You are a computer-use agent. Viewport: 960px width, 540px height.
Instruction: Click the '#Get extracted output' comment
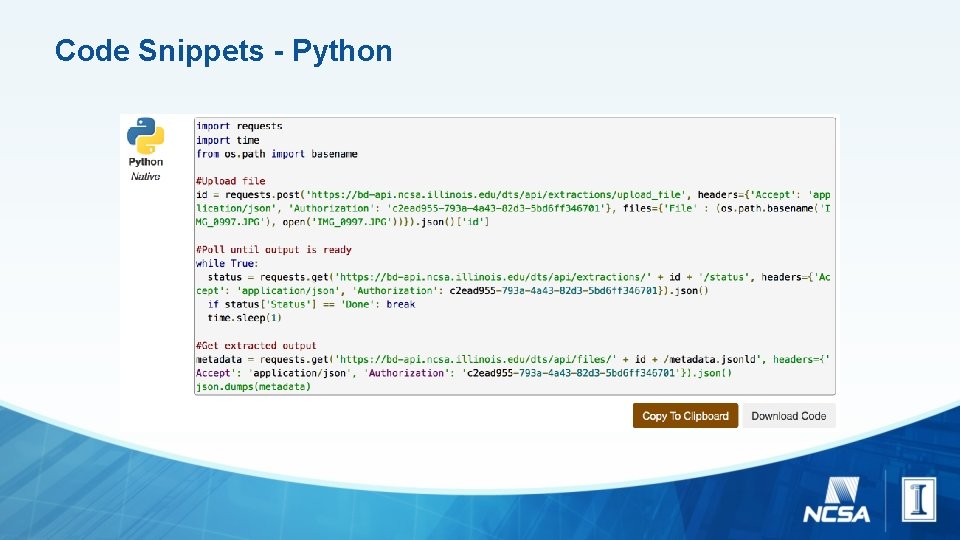click(256, 345)
